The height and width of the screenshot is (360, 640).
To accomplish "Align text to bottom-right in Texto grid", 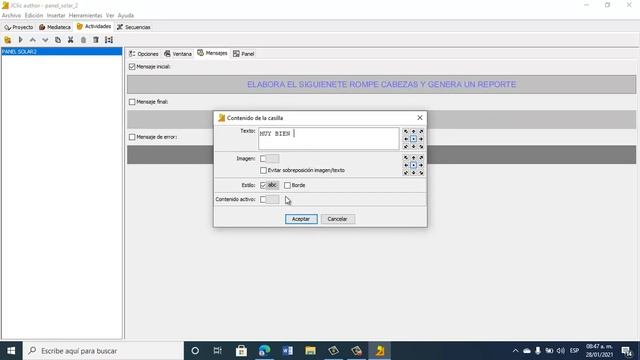I will 421,147.
